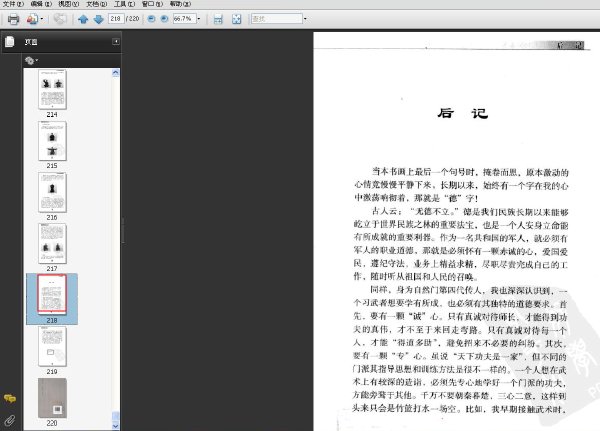Click the grayed-out email icon in toolbar
Screen dimensions: 600x431
[x=60, y=19]
